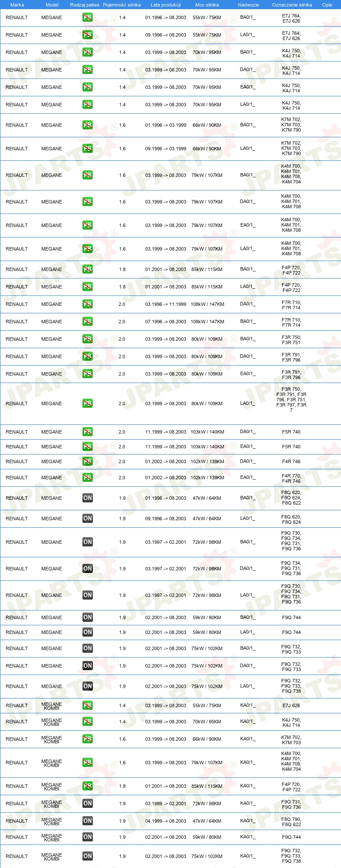Select 108kW / 147KM cell in BA0/1_ row
Screen dimensions: 341x868
coord(207,322)
